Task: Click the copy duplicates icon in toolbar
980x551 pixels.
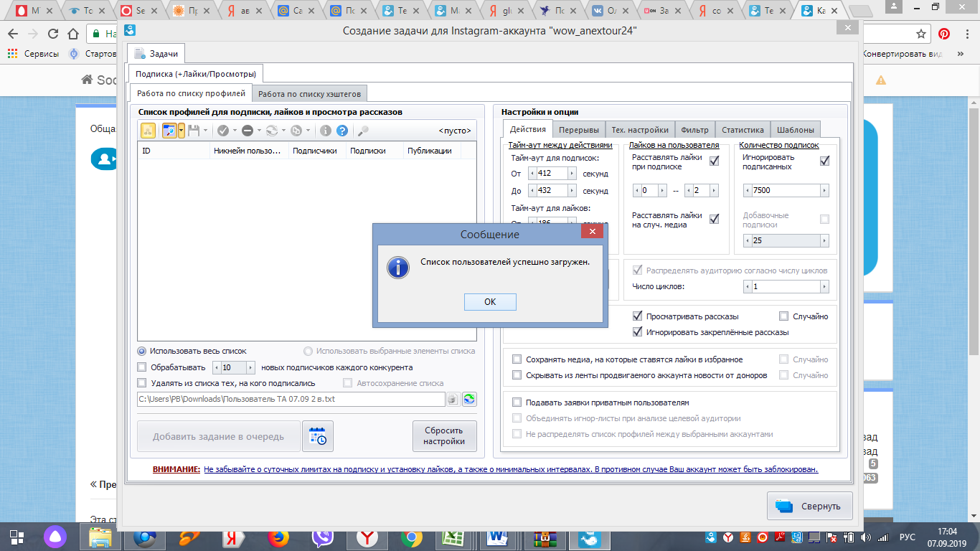Action: point(296,131)
